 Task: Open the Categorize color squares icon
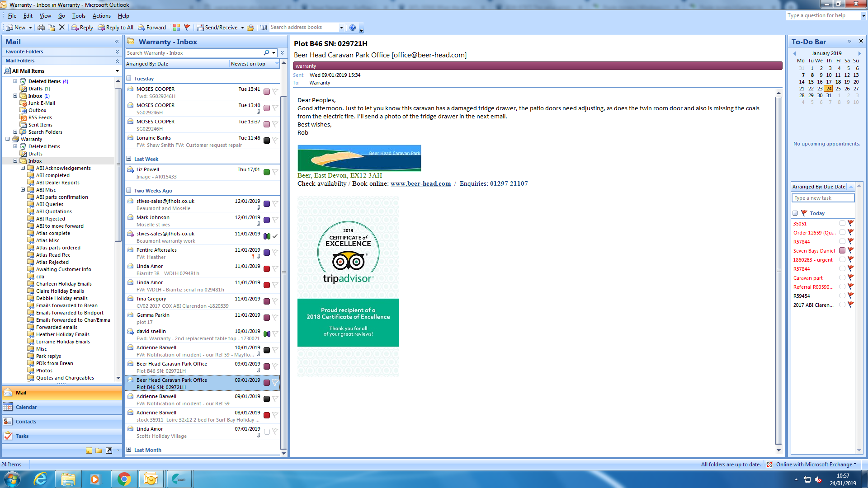pyautogui.click(x=176, y=28)
